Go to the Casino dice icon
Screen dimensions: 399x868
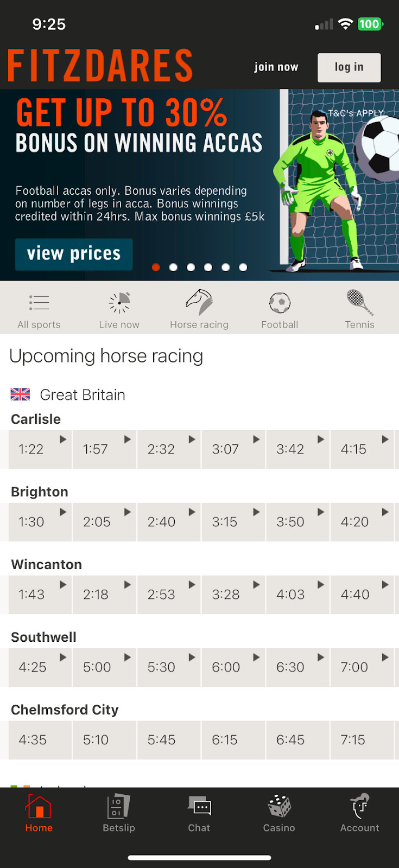coord(279,807)
